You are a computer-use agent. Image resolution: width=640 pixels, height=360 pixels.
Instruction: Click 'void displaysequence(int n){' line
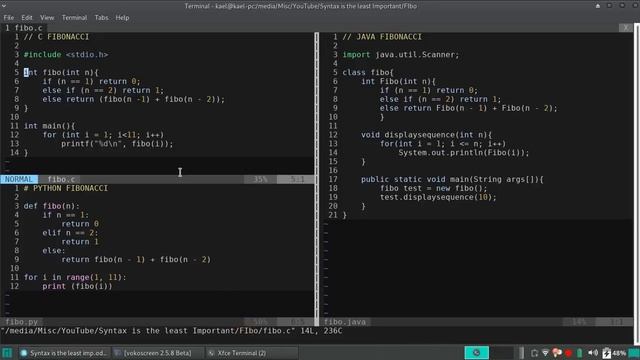pos(427,135)
